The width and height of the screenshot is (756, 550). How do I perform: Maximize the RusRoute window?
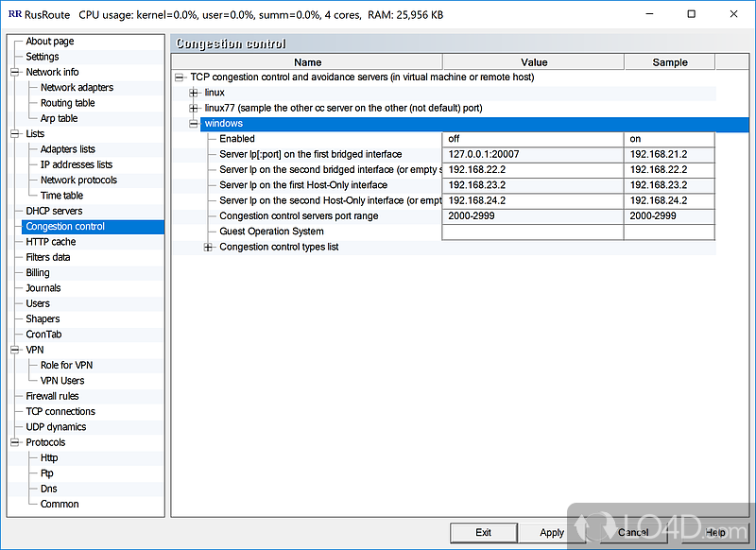tap(692, 15)
